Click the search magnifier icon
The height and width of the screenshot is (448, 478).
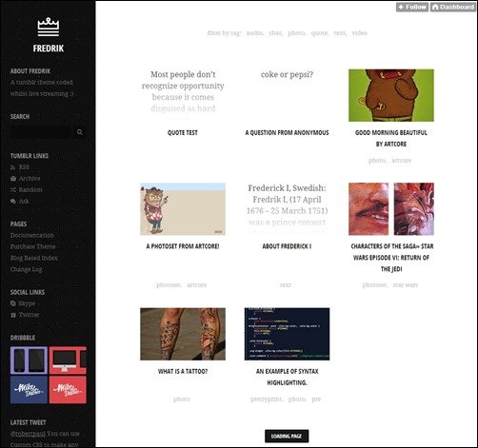pos(80,132)
